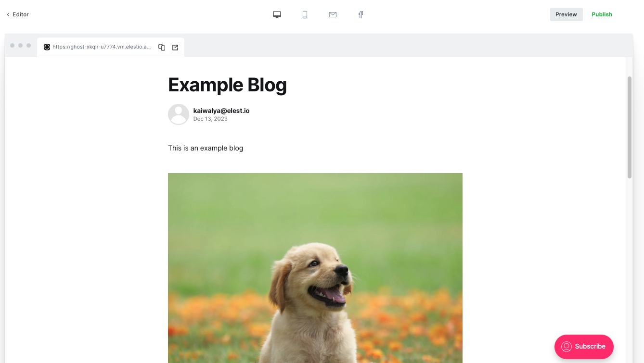Click the Dec 13, 2023 post date
Screen dimensions: 644x363
click(210, 119)
